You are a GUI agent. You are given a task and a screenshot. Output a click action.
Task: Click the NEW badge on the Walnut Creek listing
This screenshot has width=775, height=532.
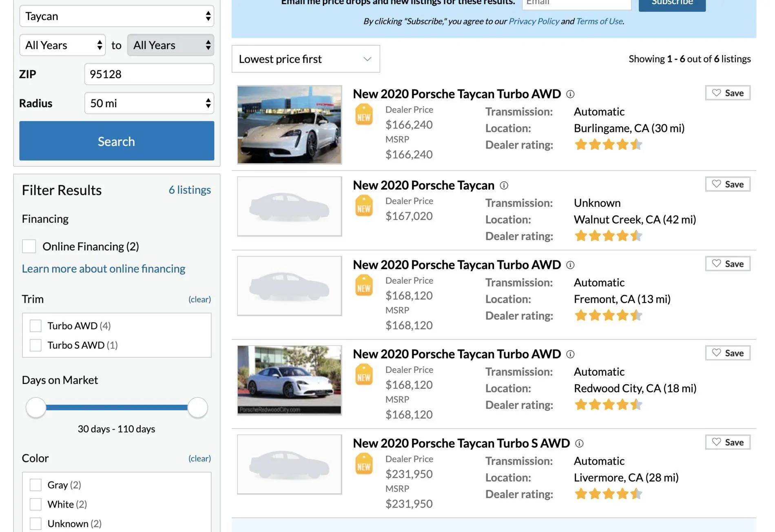click(x=364, y=206)
